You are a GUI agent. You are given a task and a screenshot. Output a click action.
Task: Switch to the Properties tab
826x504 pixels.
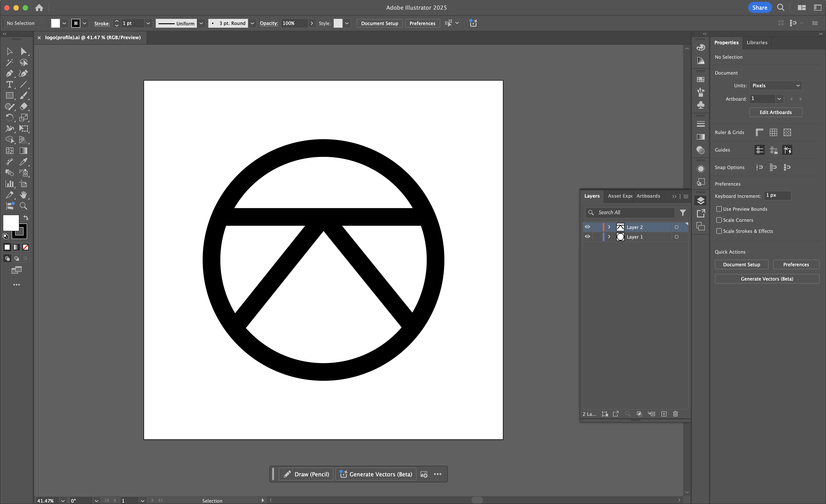coord(726,43)
